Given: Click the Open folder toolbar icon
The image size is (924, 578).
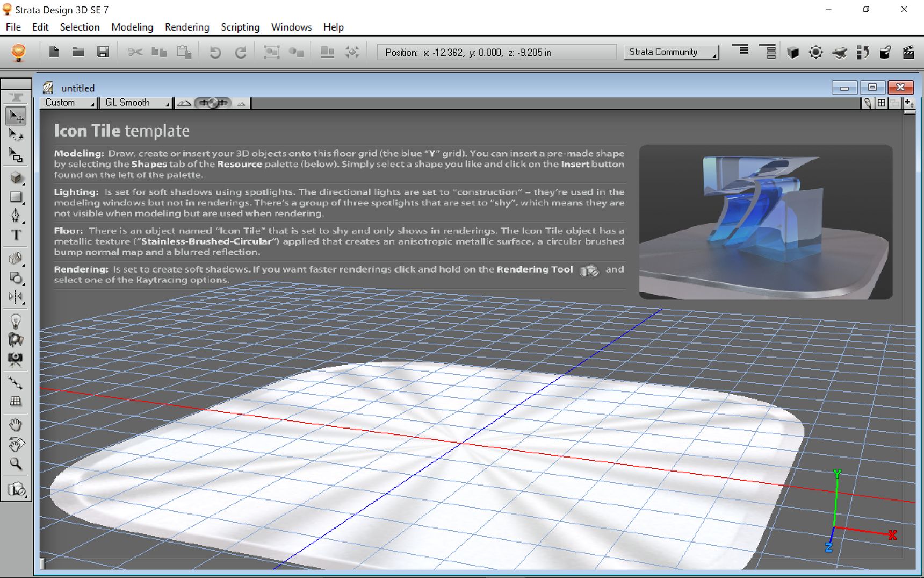Looking at the screenshot, I should 78,52.
